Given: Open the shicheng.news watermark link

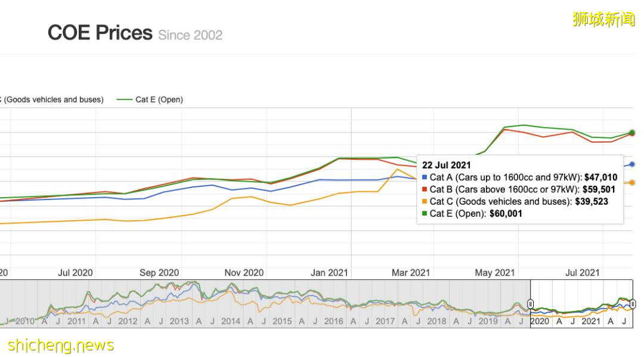Looking at the screenshot, I should [61, 345].
